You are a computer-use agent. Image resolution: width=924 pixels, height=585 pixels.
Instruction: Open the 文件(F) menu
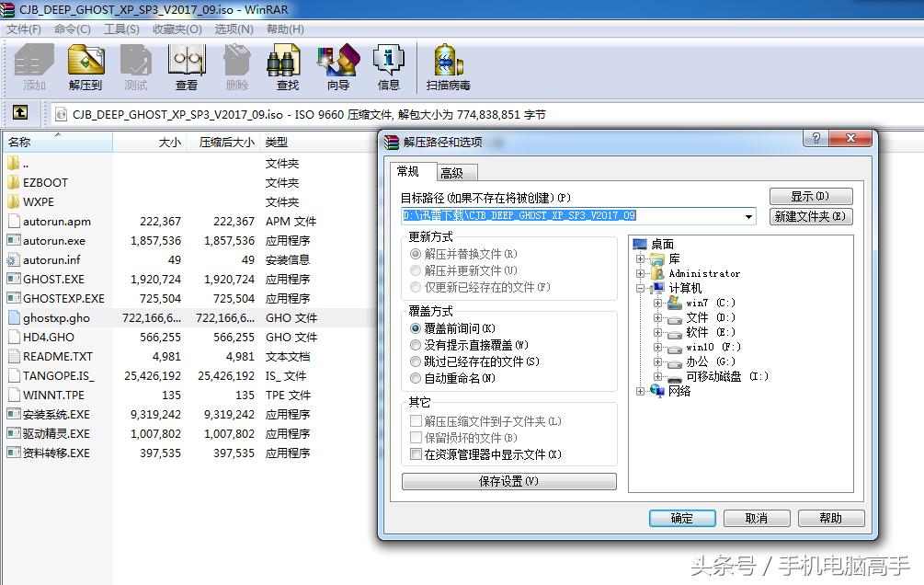pyautogui.click(x=24, y=29)
